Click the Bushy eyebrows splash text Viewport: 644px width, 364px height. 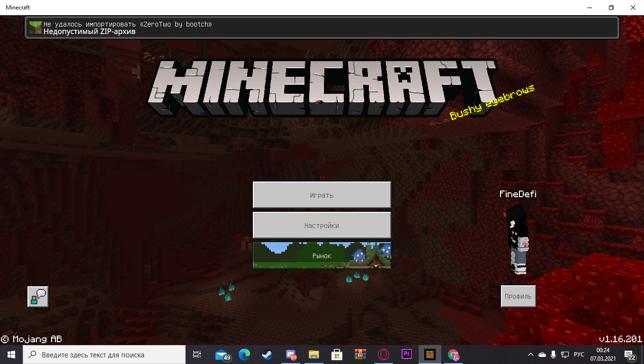[492, 102]
